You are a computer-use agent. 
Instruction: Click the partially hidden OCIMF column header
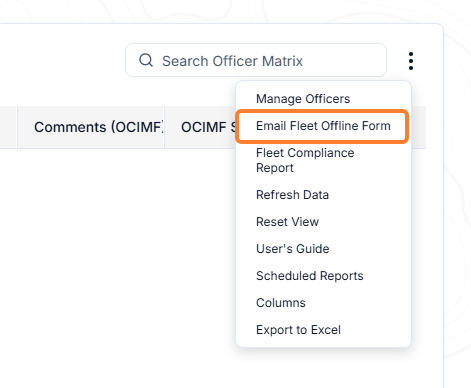coord(201,127)
